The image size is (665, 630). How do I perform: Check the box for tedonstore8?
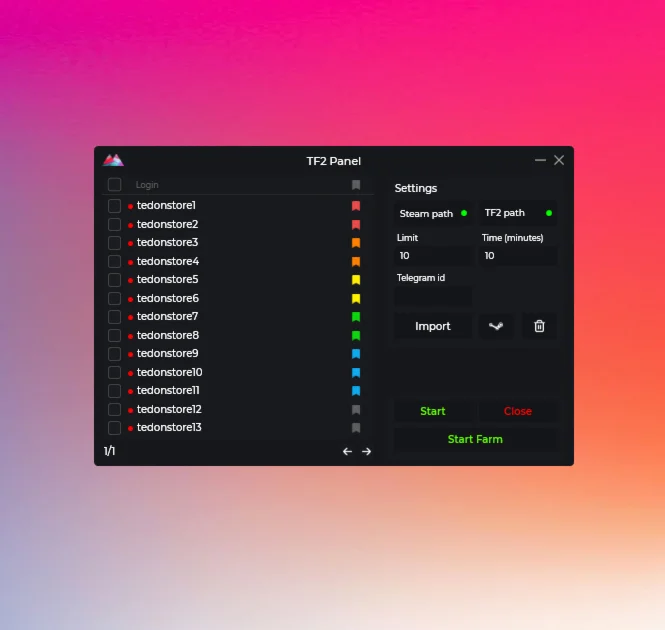[x=115, y=336]
